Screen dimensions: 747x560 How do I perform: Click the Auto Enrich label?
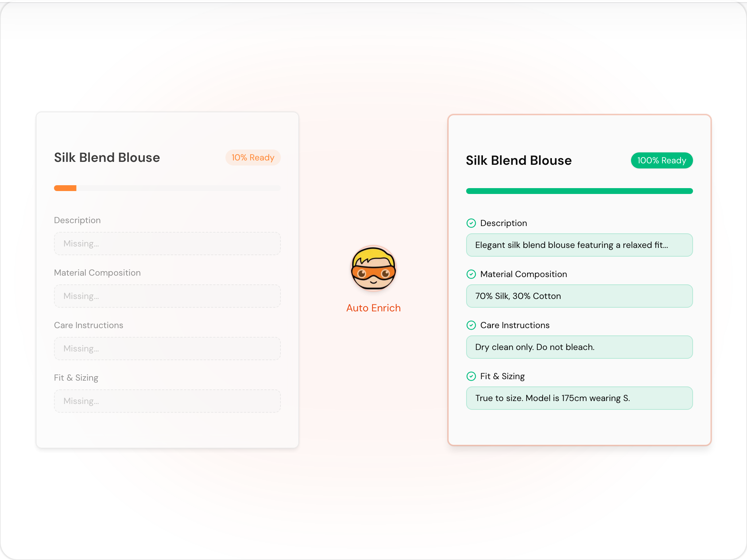(373, 308)
